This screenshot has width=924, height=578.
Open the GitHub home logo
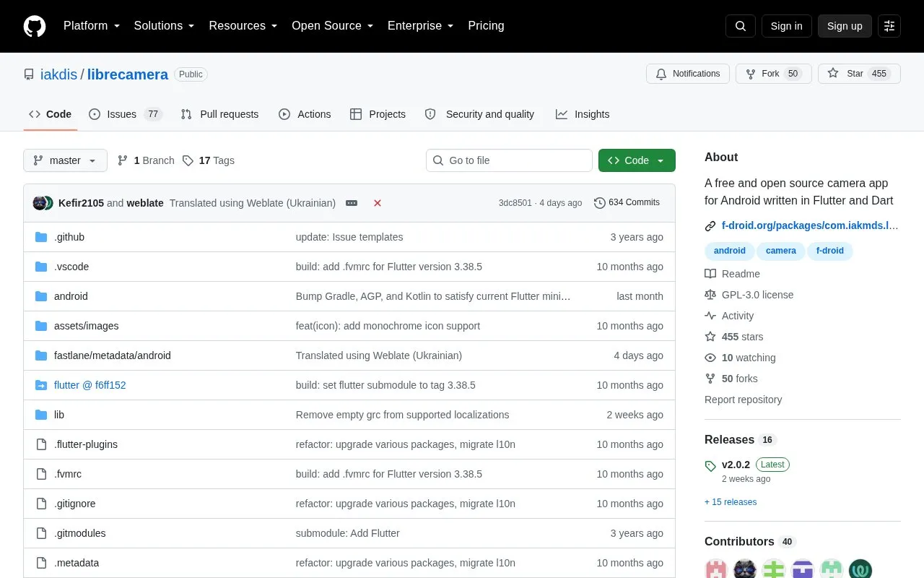pos(35,26)
